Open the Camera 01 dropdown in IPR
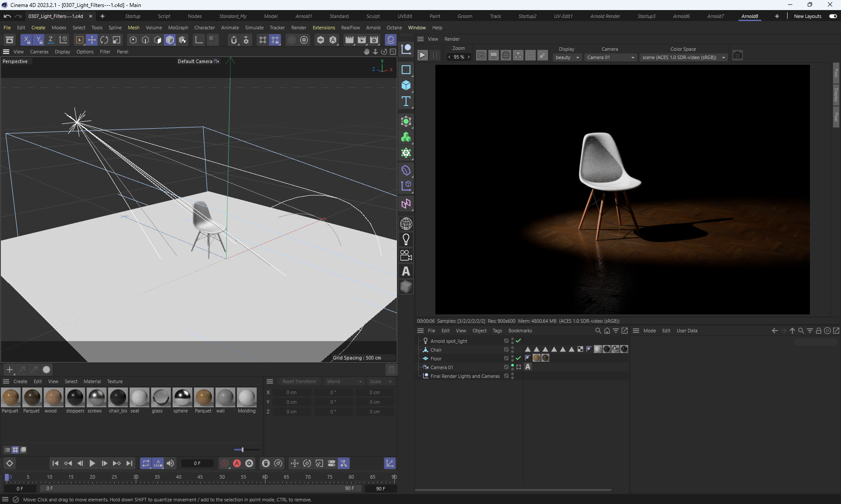Viewport: 841px width, 504px height. click(610, 57)
